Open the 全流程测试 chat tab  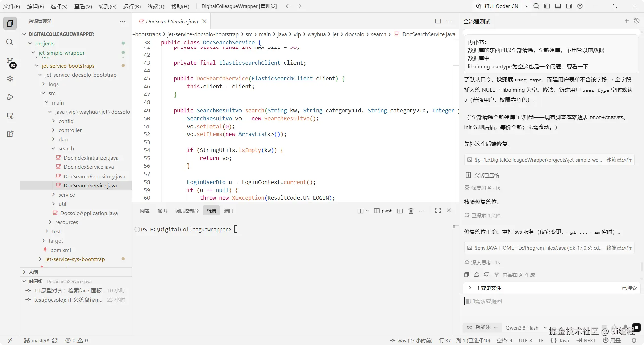click(477, 21)
